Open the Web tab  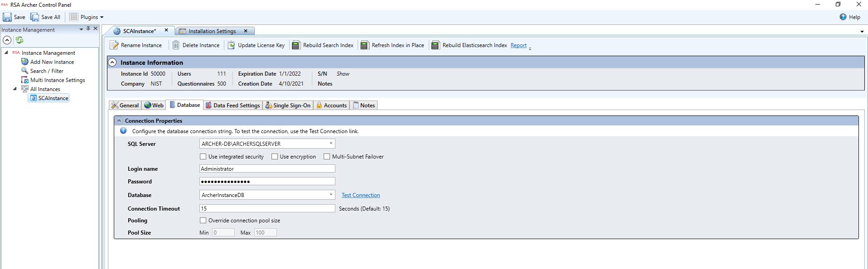pyautogui.click(x=154, y=106)
